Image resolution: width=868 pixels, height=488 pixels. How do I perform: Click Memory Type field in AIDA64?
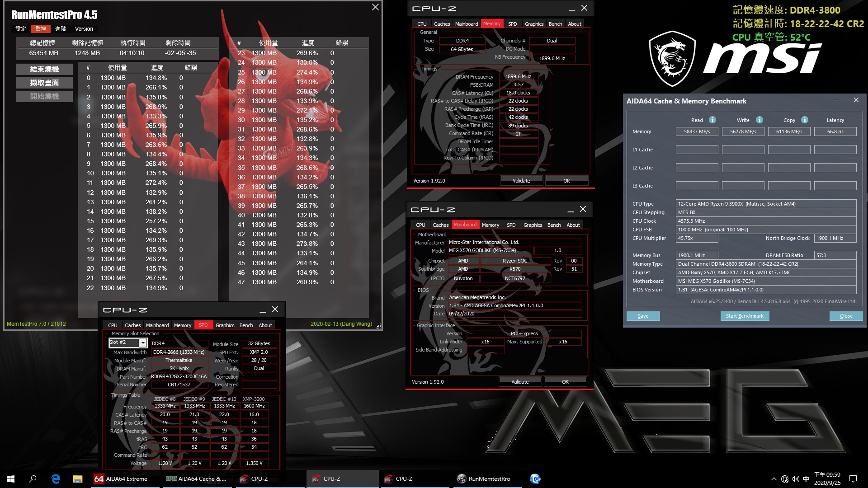[766, 264]
